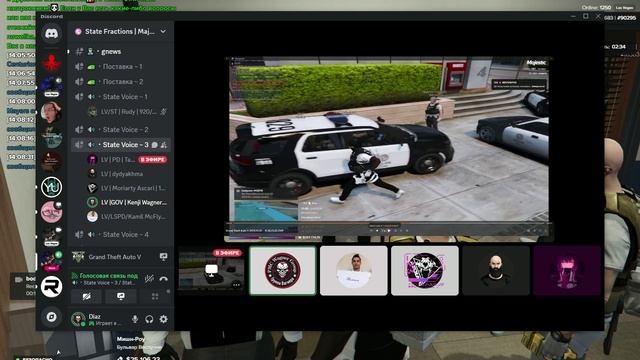Open chat icon on State Voice - 3
The image size is (640, 360).
pyautogui.click(x=155, y=145)
